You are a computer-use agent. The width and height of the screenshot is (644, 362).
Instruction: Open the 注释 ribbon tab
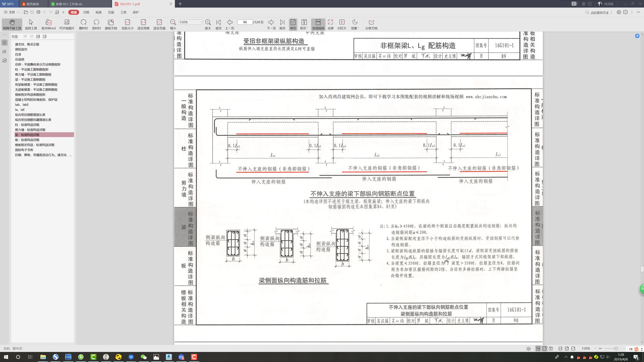click(86, 12)
